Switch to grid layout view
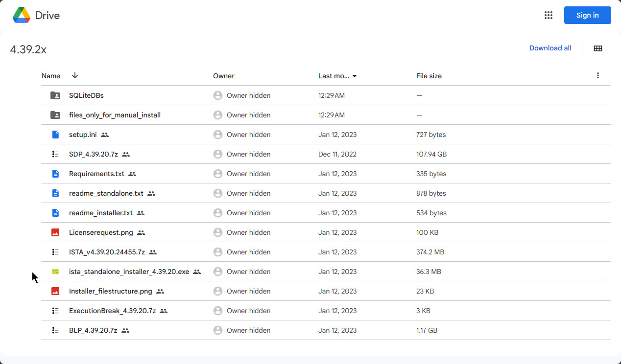 (597, 48)
